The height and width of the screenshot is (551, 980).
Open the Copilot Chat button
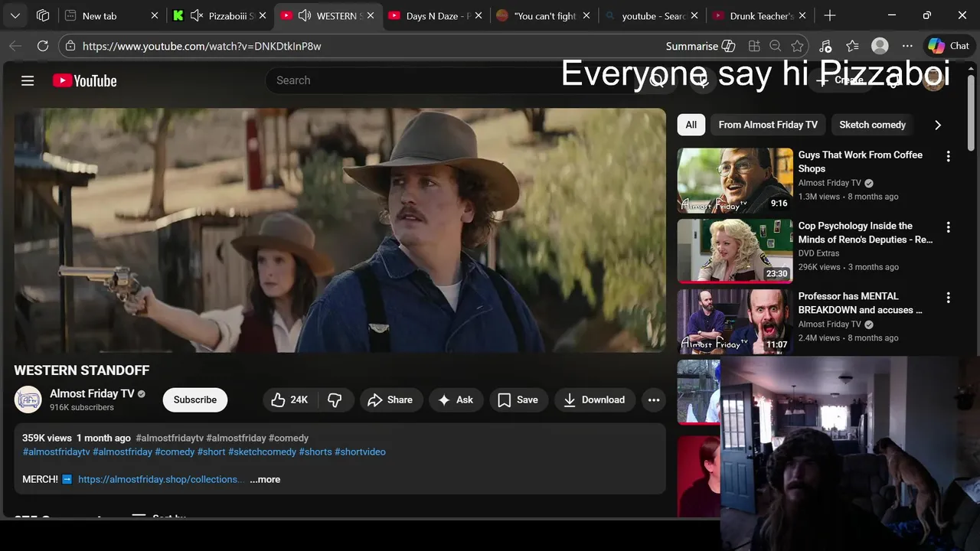coord(949,46)
